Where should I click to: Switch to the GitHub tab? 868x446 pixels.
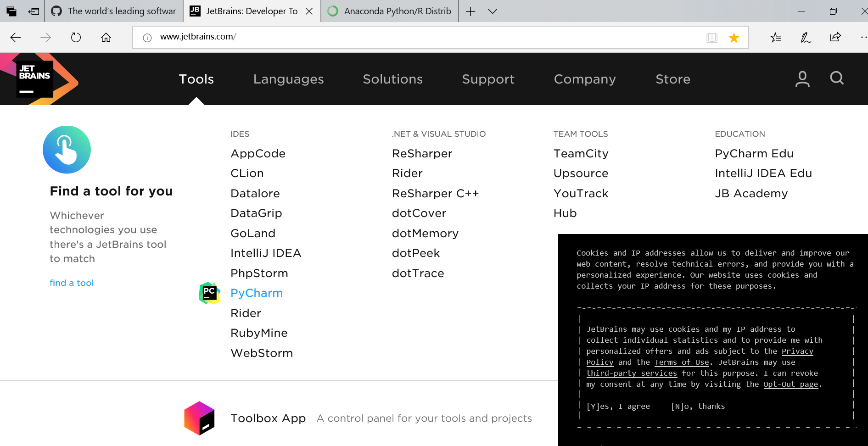(x=114, y=11)
